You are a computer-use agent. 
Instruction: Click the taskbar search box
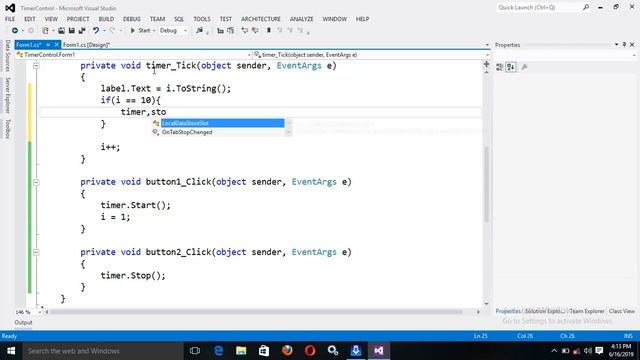click(103, 351)
